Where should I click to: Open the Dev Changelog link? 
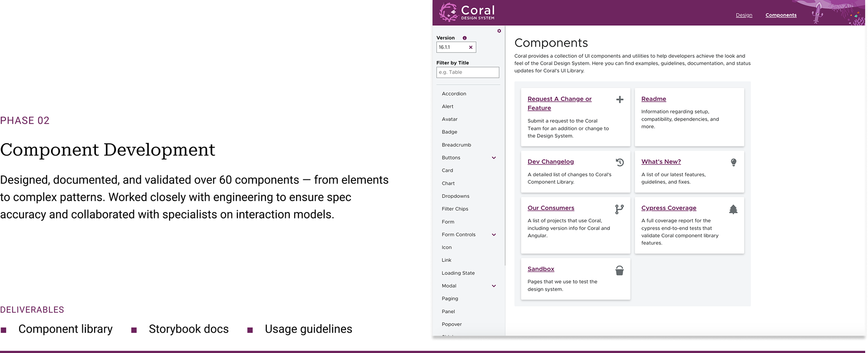(x=551, y=162)
